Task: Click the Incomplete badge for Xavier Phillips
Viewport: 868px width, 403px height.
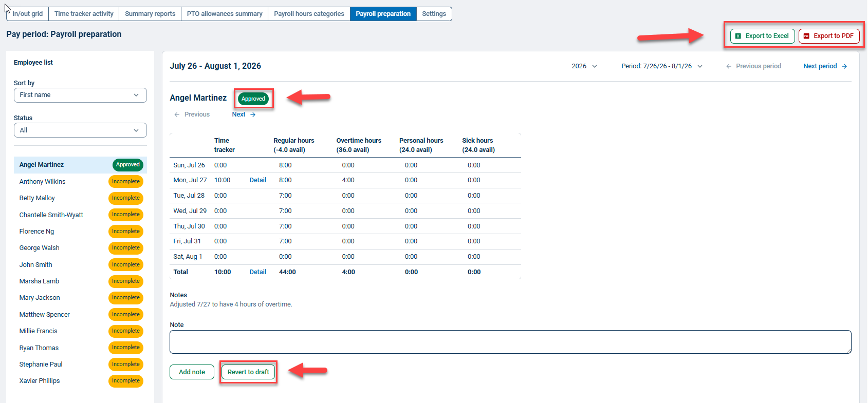Action: (x=126, y=381)
